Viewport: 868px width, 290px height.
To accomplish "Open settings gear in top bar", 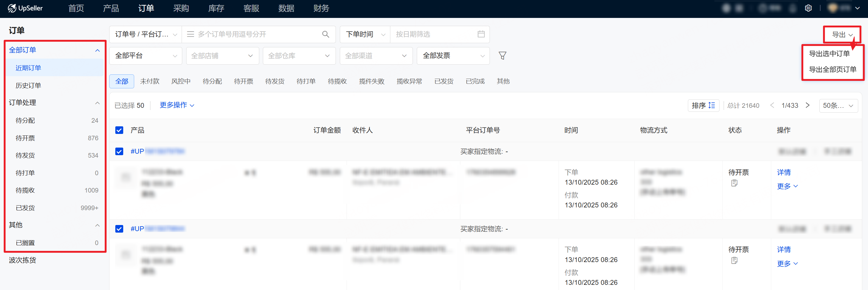I will tap(808, 9).
